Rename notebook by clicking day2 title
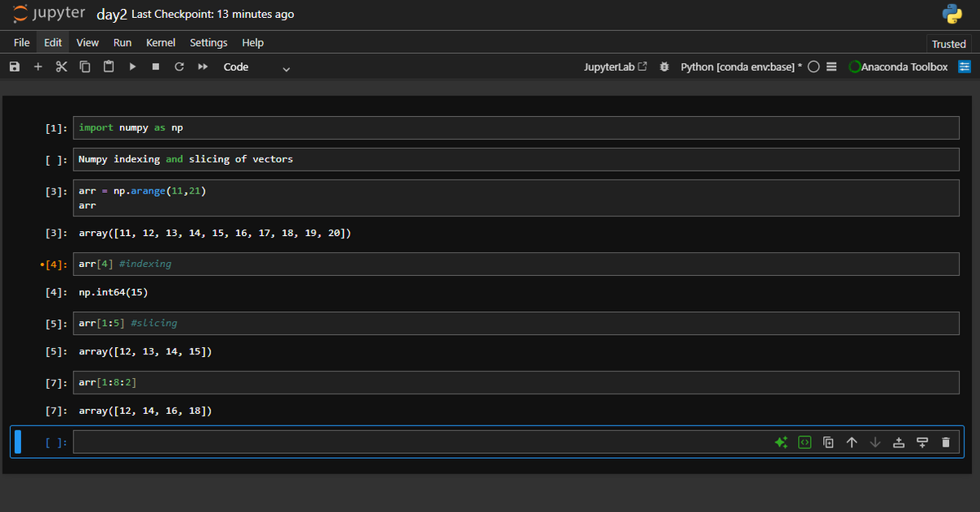Image resolution: width=980 pixels, height=512 pixels. tap(111, 15)
